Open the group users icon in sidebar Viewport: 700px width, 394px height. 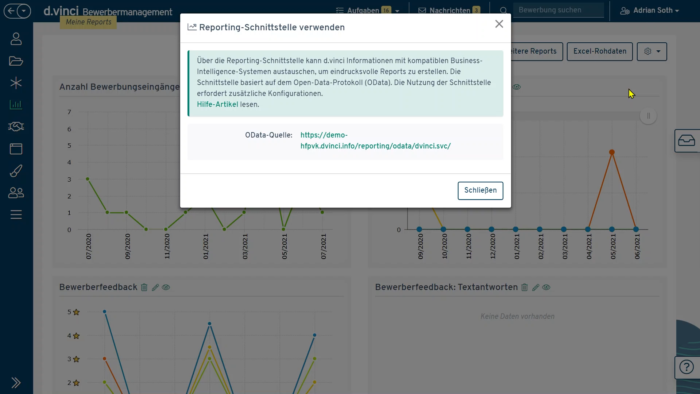point(16,193)
